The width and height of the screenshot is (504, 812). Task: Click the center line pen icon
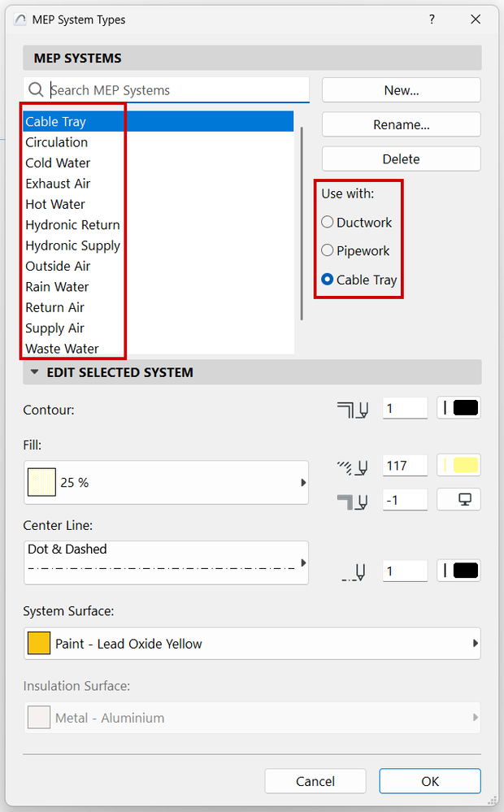click(x=353, y=572)
